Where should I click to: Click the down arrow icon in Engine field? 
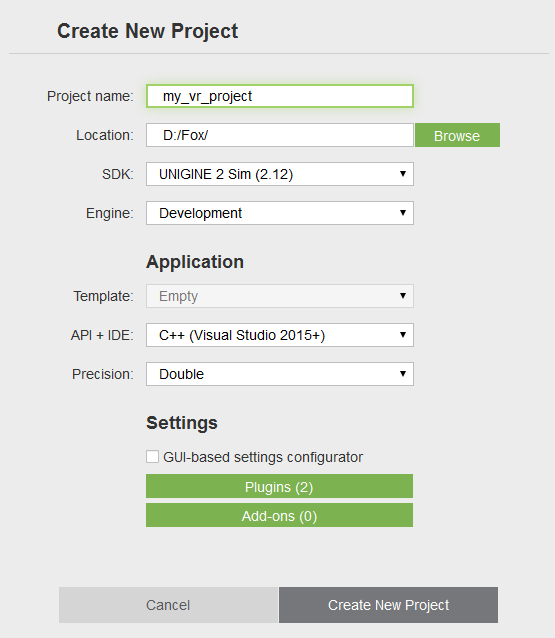[x=403, y=213]
